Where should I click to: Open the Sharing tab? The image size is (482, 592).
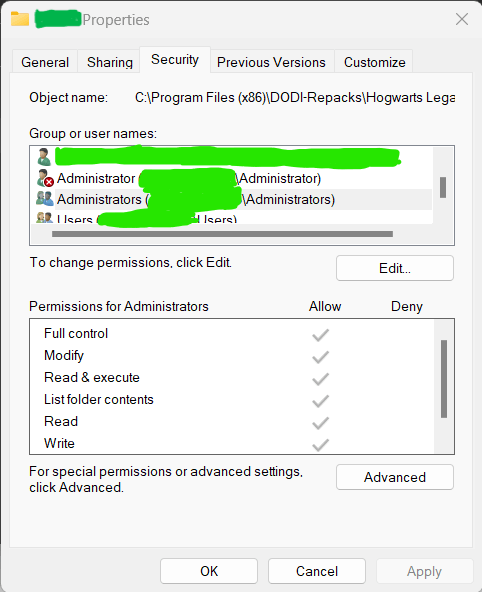(x=109, y=62)
